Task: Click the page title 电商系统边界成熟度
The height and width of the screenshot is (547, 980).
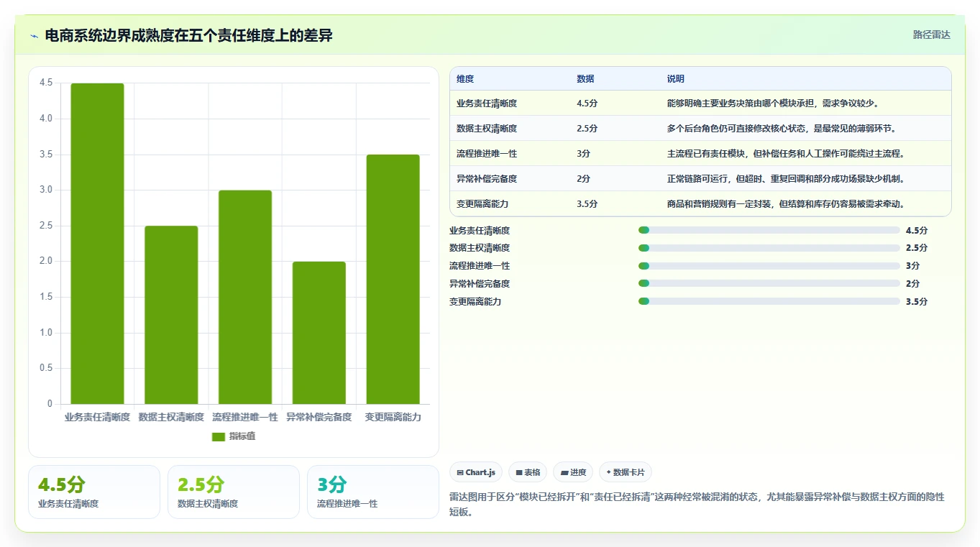Action: 188,35
